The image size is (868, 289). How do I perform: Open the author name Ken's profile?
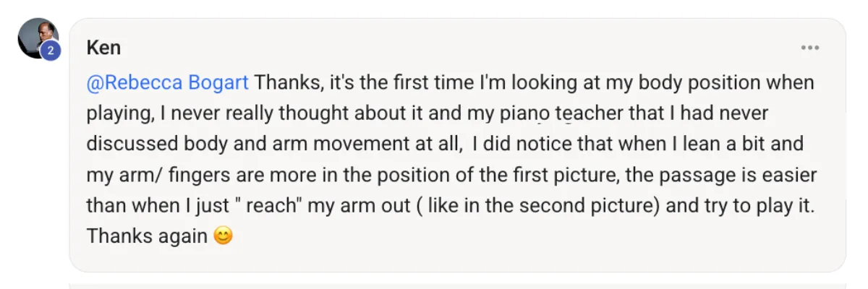pyautogui.click(x=103, y=48)
